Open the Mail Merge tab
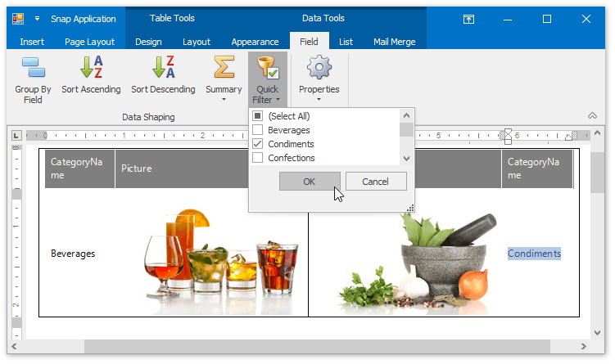The width and height of the screenshot is (615, 364). [394, 42]
